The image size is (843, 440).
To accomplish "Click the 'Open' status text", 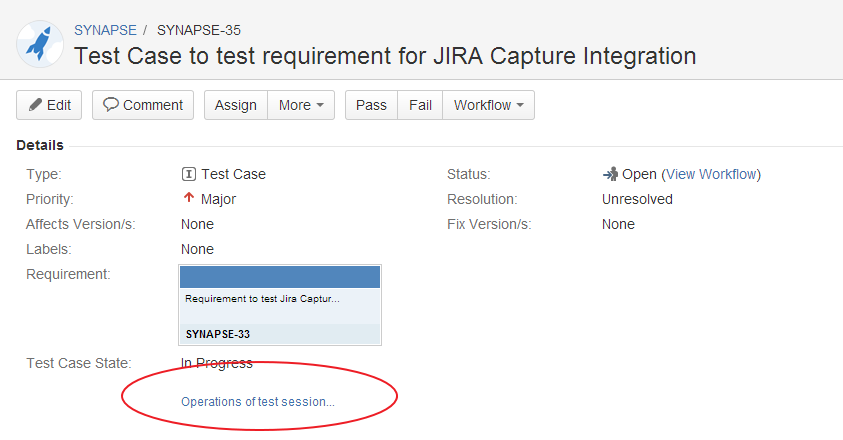I will coord(639,174).
